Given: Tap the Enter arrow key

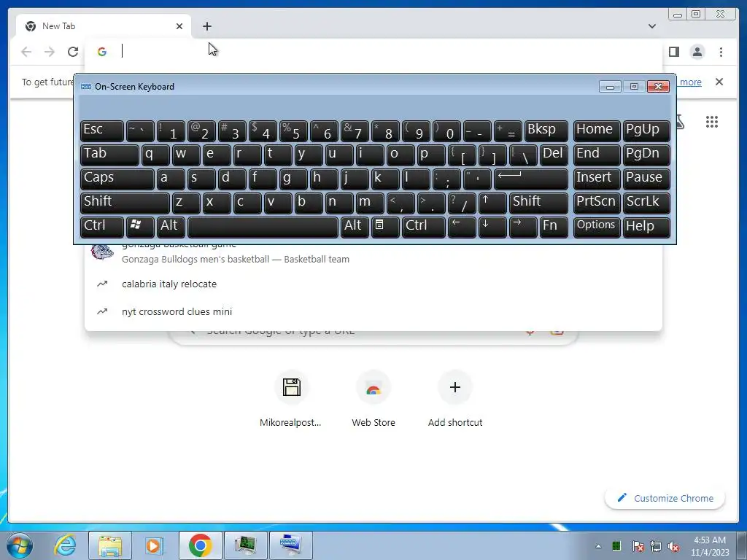Looking at the screenshot, I should (531, 179).
